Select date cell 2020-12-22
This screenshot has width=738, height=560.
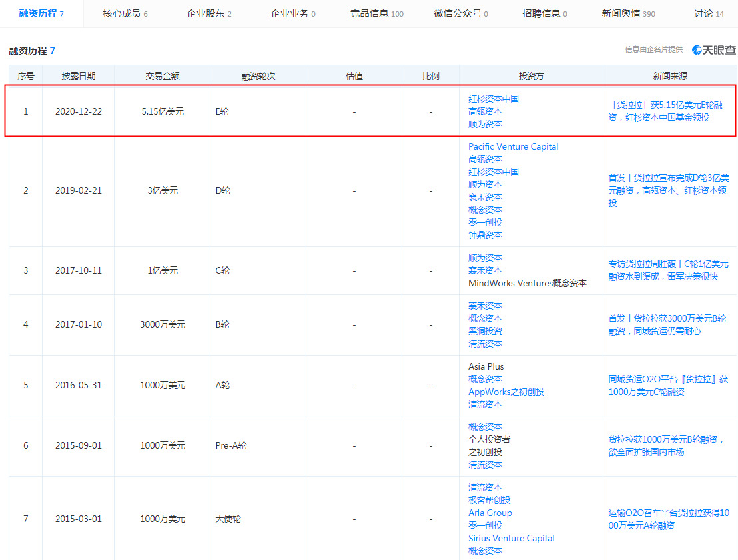78,111
